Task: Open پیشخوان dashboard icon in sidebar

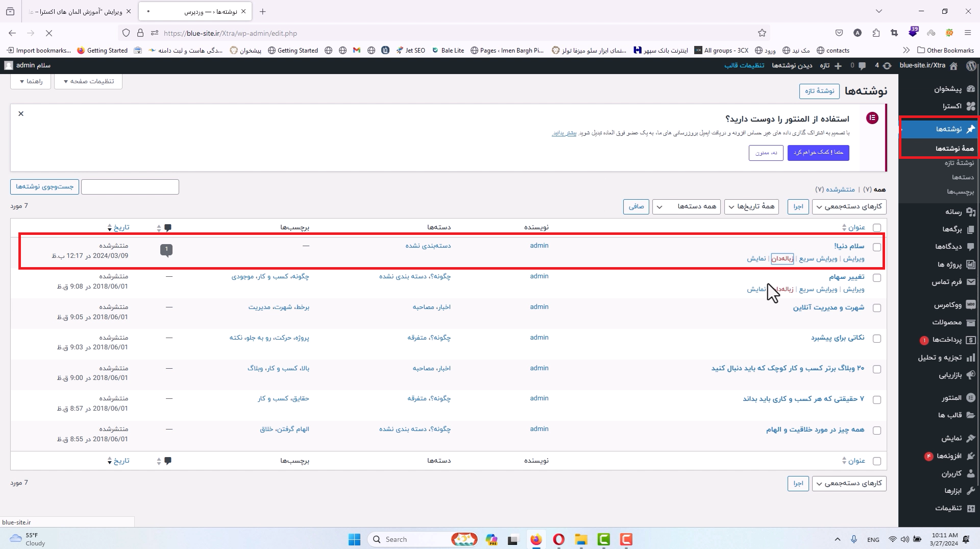Action: point(970,89)
